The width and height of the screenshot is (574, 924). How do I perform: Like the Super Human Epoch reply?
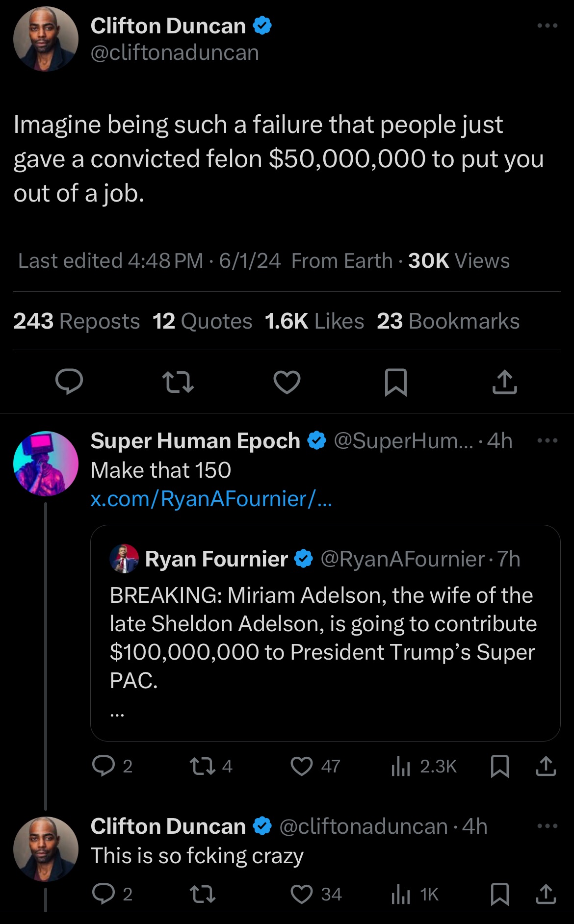[x=302, y=766]
